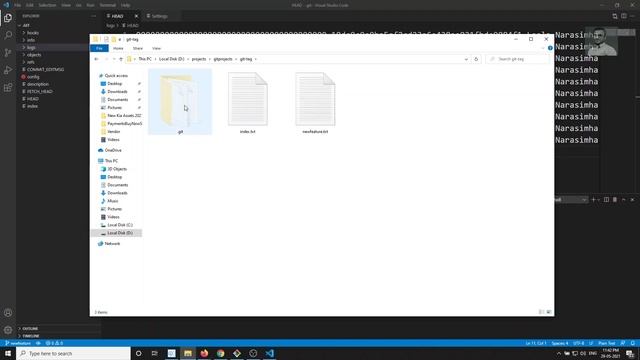This screenshot has width=640, height=360.
Task: Click the refresh button next to address bar
Action: pyautogui.click(x=476, y=59)
